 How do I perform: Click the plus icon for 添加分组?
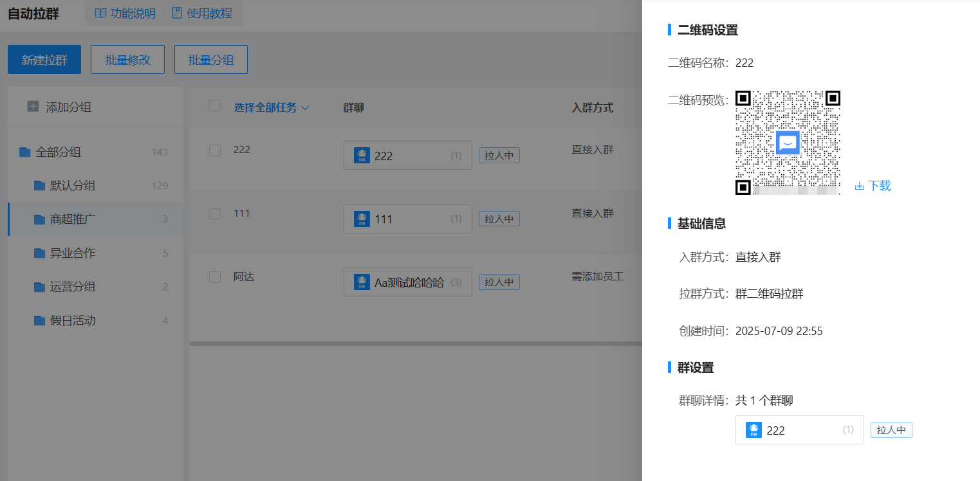[33, 107]
